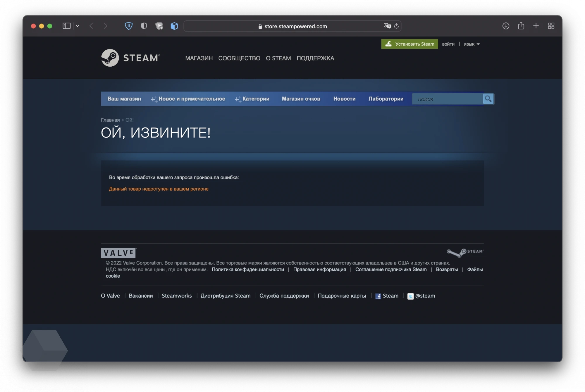Click the Steam logo in header
Screen dimensions: 585x392
130,58
